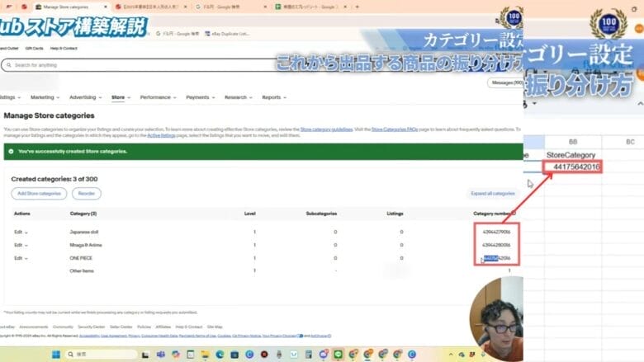644x362 pixels.
Task: Click the Windows taskbar search box
Action: (91, 355)
